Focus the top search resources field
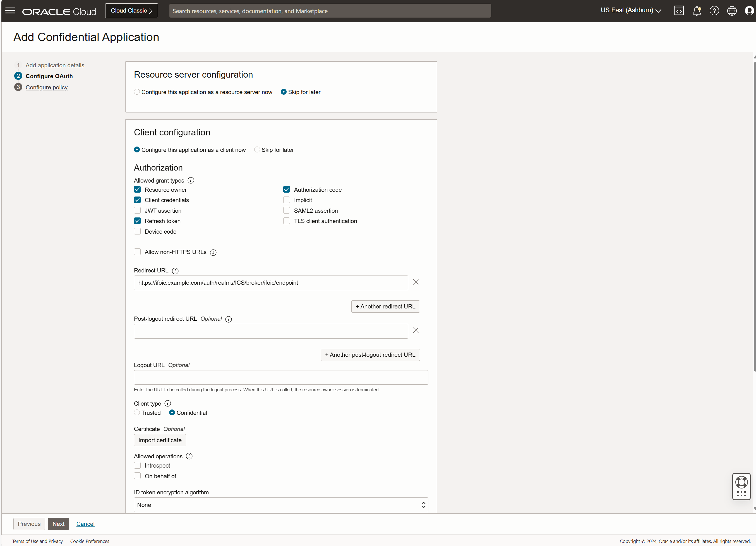The width and height of the screenshot is (756, 546). (x=330, y=11)
